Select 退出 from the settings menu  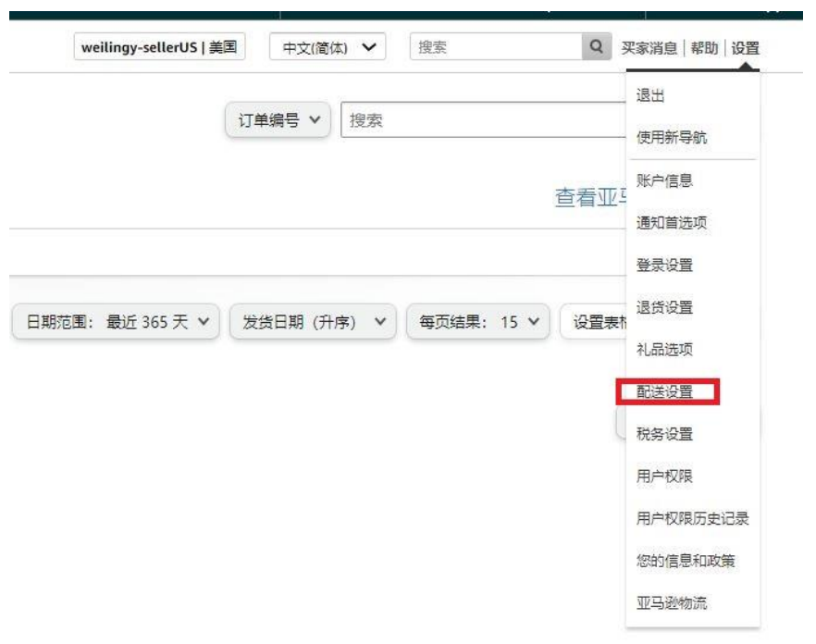tap(650, 96)
